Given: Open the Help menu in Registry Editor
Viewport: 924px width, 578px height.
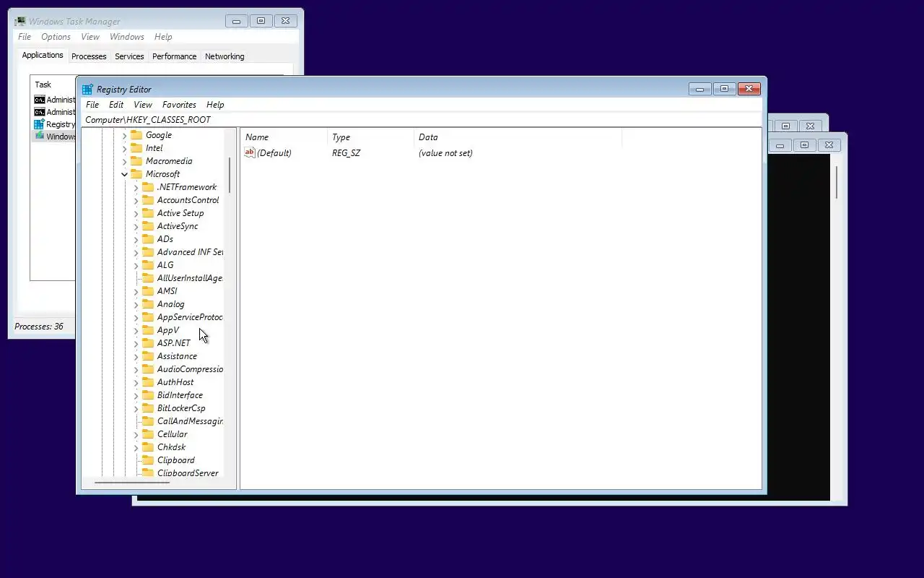Looking at the screenshot, I should pos(215,105).
